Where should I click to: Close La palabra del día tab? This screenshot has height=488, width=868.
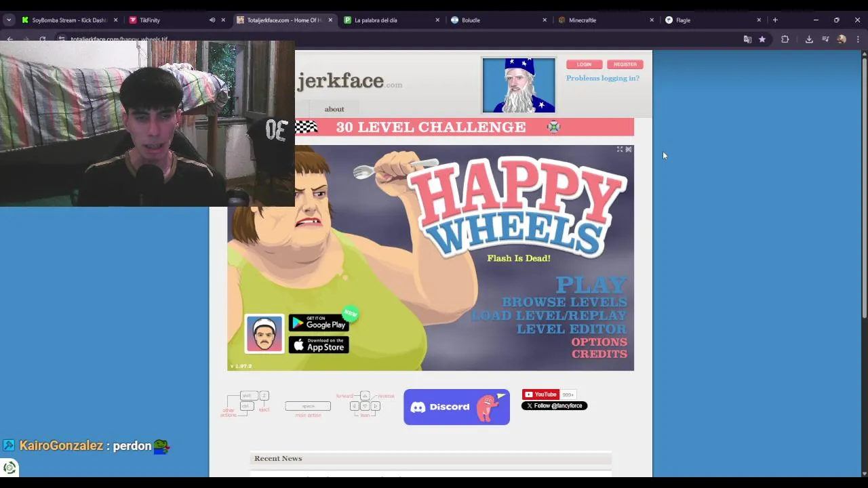coord(437,20)
